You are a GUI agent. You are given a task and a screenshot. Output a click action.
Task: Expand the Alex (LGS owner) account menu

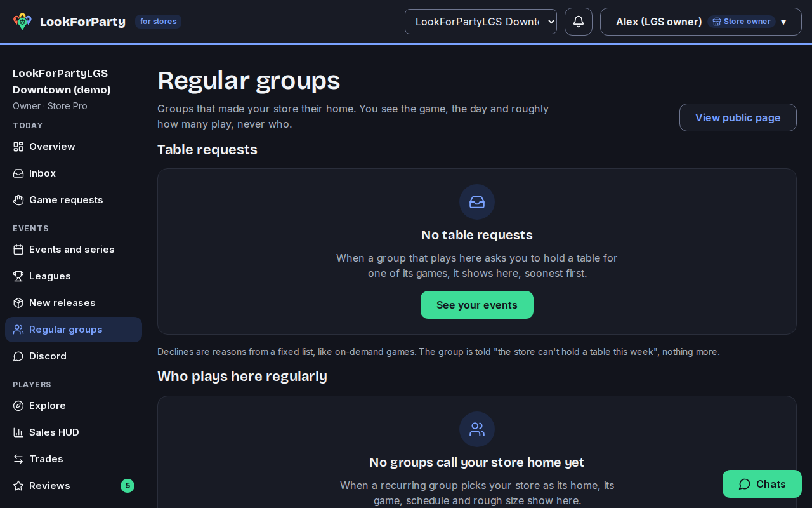coord(701,22)
